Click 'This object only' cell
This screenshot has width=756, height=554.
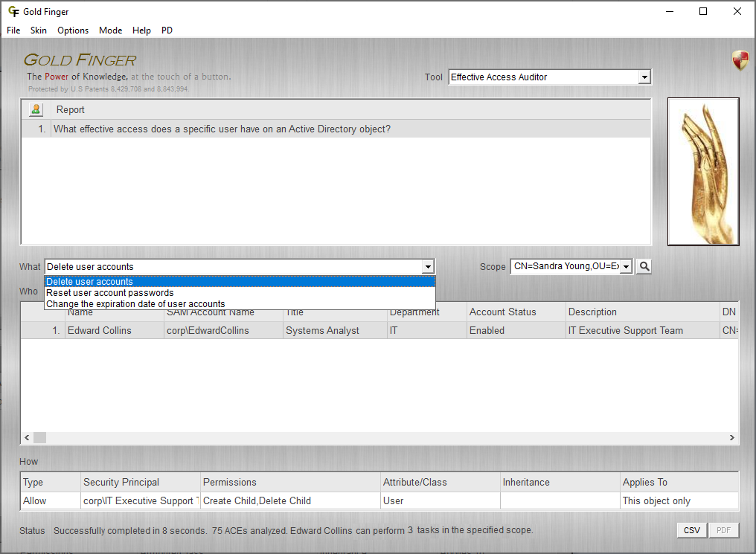point(679,500)
